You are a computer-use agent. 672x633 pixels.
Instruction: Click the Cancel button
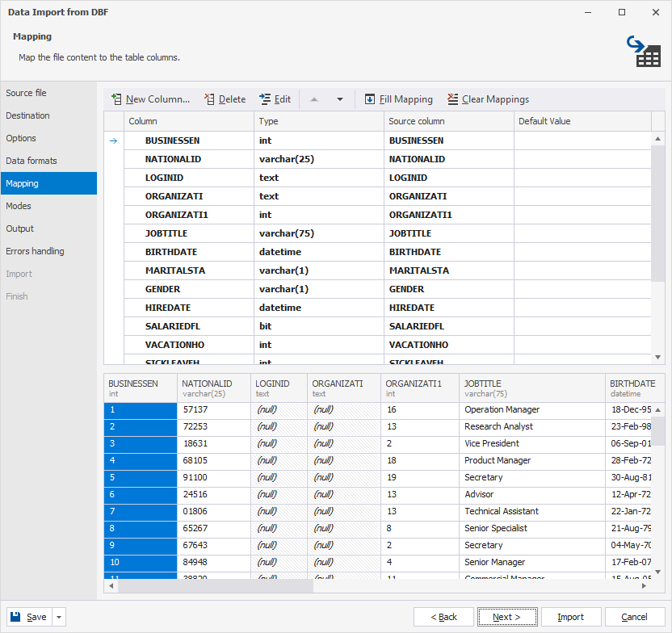tap(635, 617)
